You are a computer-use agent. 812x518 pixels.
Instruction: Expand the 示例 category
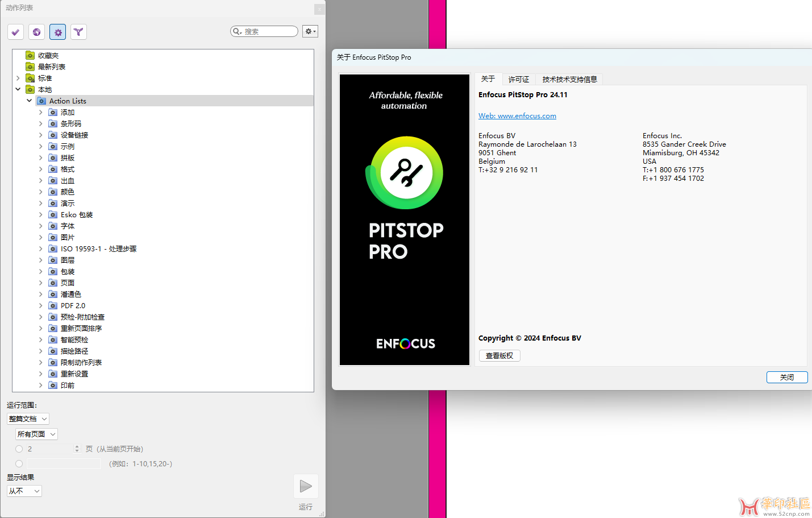41,146
